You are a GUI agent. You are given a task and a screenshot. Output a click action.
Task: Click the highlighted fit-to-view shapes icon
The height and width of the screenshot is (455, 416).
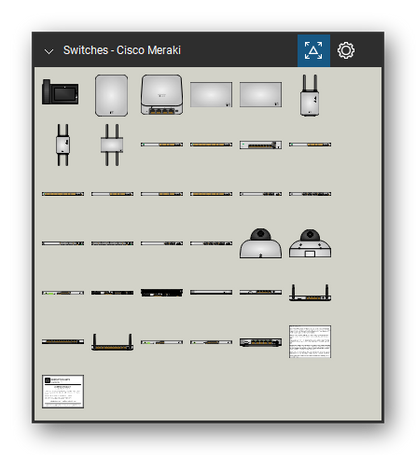(x=314, y=51)
